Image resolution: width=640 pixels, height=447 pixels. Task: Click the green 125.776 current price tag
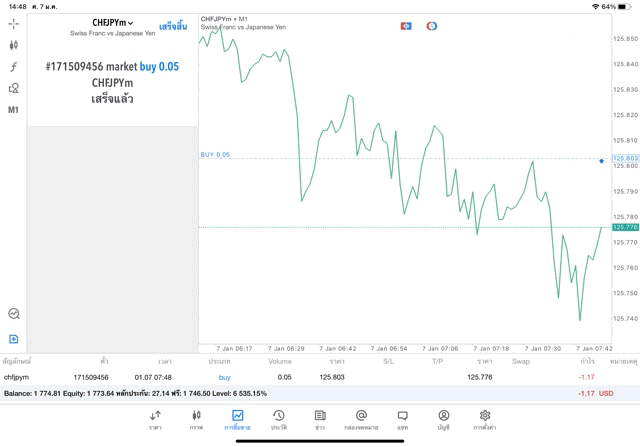(x=625, y=227)
